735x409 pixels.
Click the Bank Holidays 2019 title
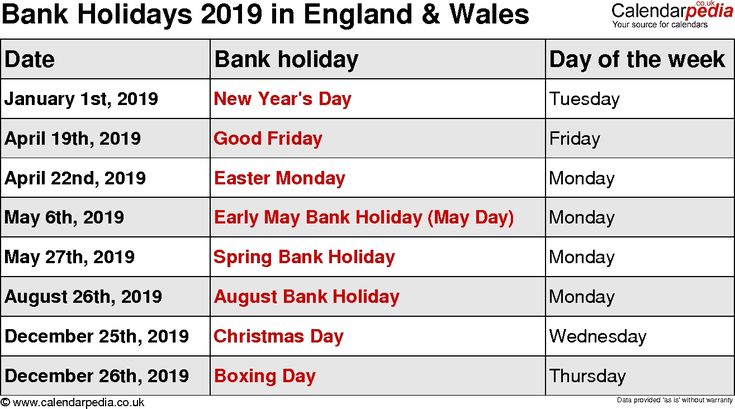(265, 15)
